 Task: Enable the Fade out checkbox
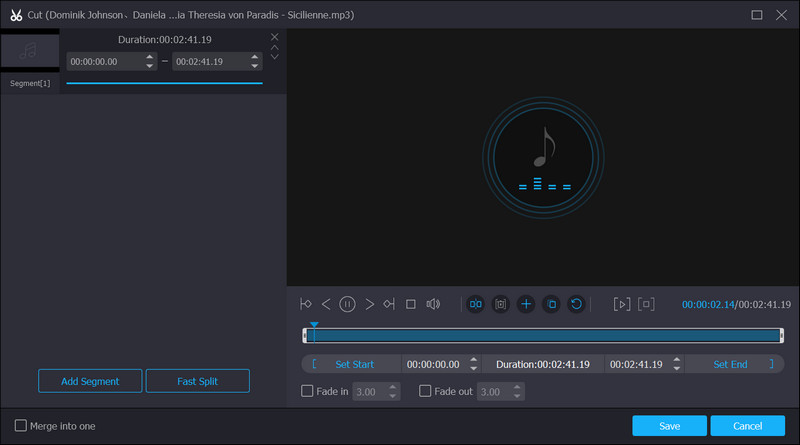pyautogui.click(x=426, y=391)
